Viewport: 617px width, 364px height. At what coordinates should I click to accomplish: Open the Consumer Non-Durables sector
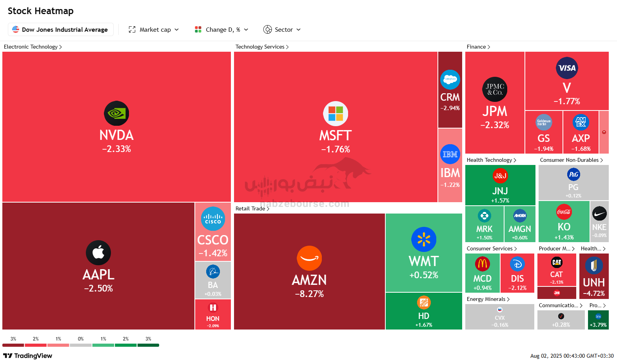coord(572,160)
